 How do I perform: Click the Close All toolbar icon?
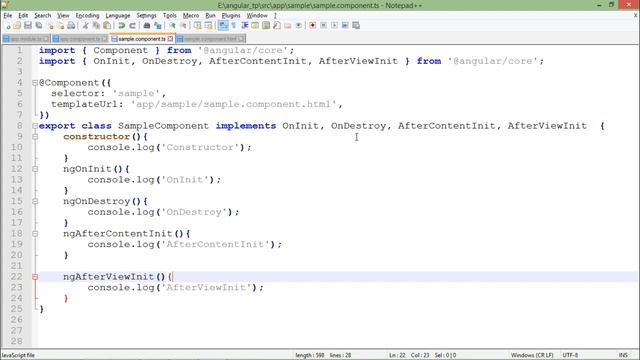coord(60,25)
